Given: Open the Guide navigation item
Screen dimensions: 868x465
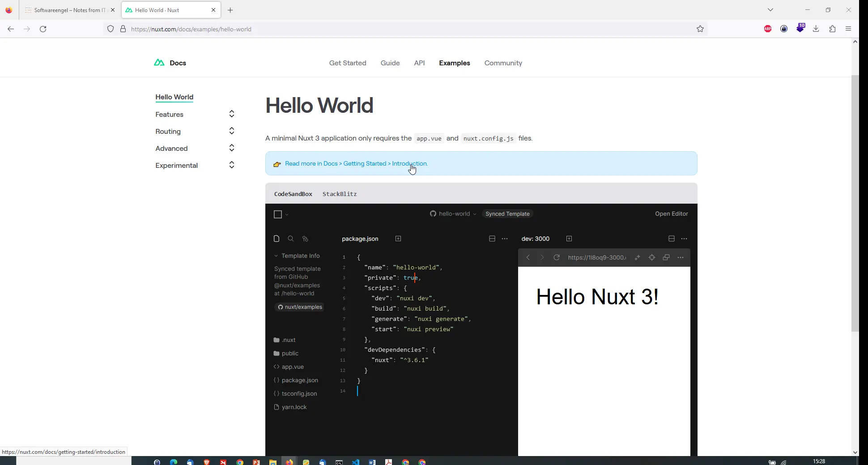Looking at the screenshot, I should coord(390,63).
